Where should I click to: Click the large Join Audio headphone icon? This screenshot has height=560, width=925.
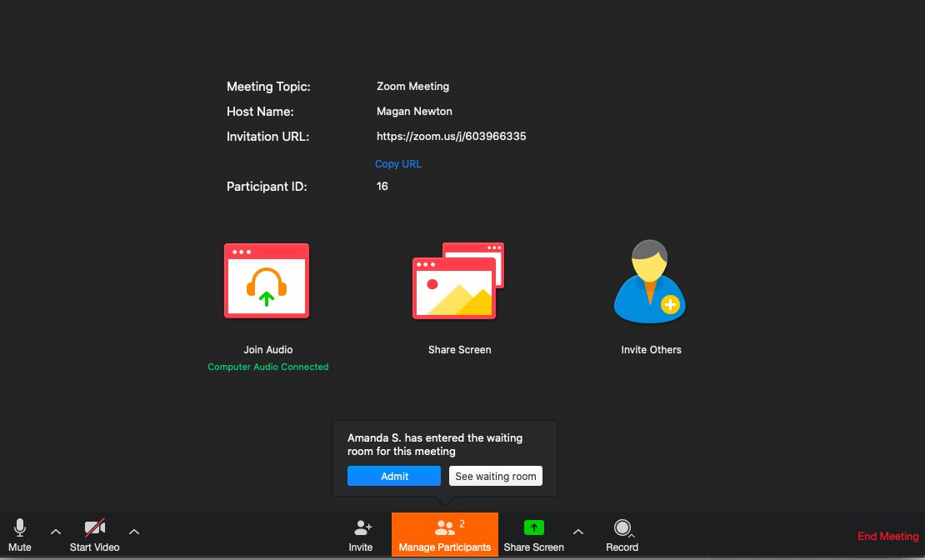pyautogui.click(x=267, y=281)
